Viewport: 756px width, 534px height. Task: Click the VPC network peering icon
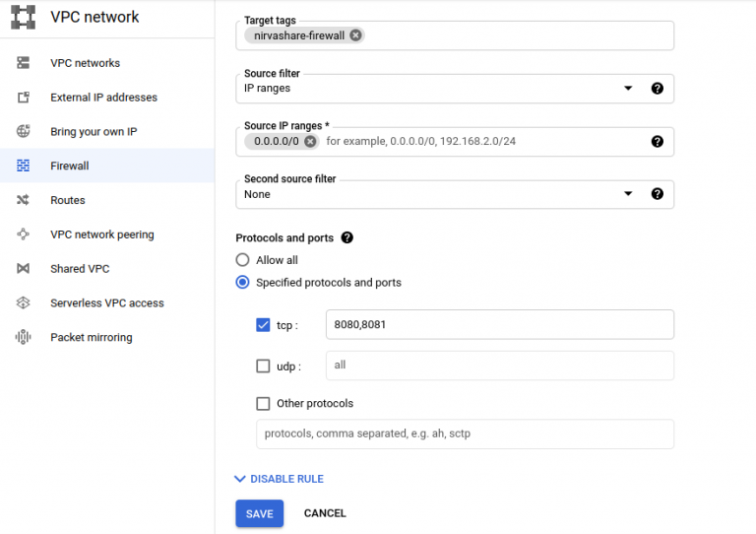point(24,234)
